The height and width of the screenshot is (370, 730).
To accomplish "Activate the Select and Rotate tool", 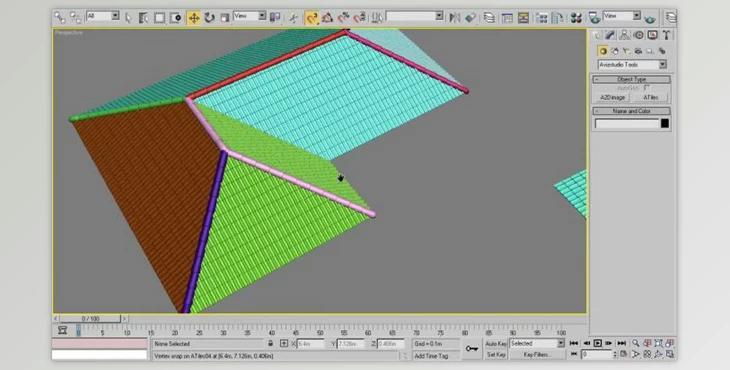I will click(210, 18).
